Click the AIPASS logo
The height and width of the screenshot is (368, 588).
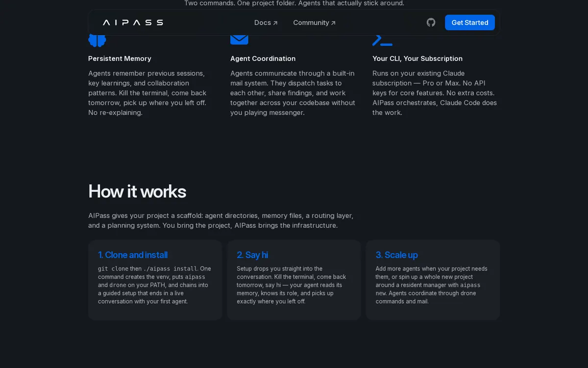(x=133, y=23)
